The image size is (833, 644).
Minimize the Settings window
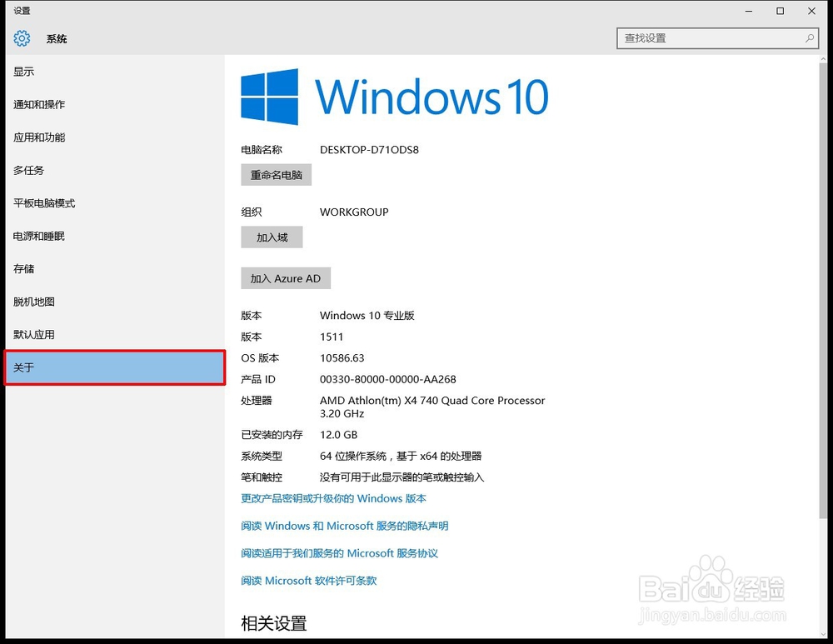pos(749,11)
